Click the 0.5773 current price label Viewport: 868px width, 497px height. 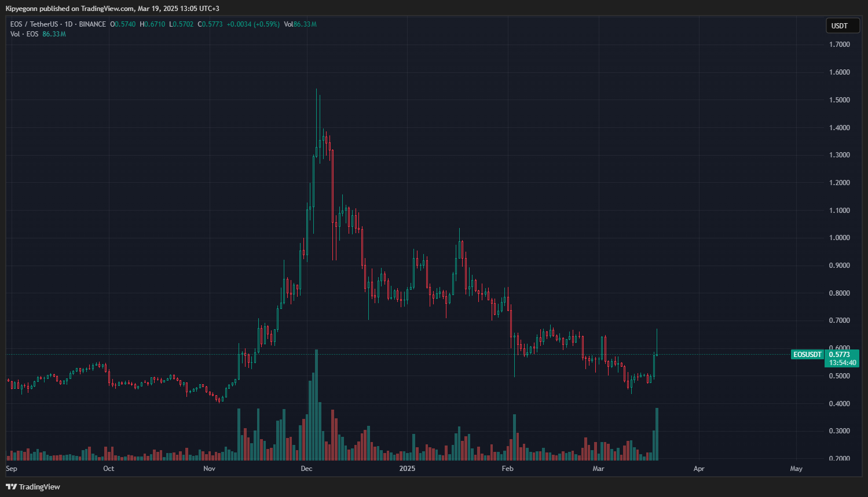[839, 354]
